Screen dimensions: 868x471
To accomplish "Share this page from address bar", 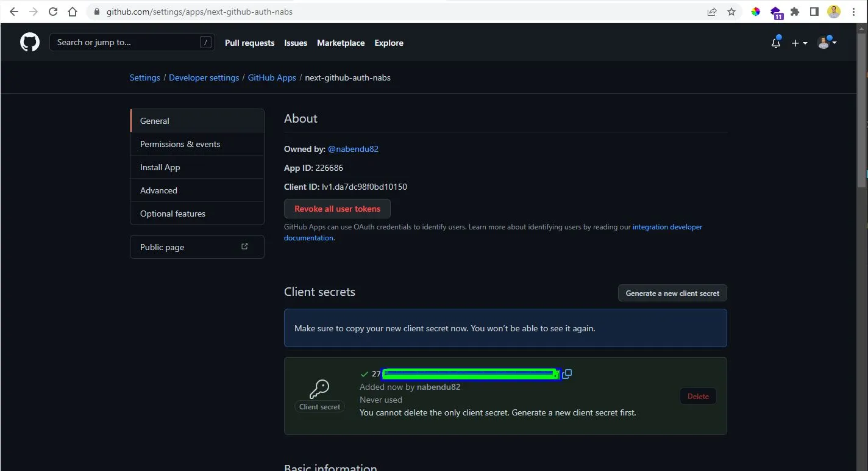I will (x=712, y=12).
